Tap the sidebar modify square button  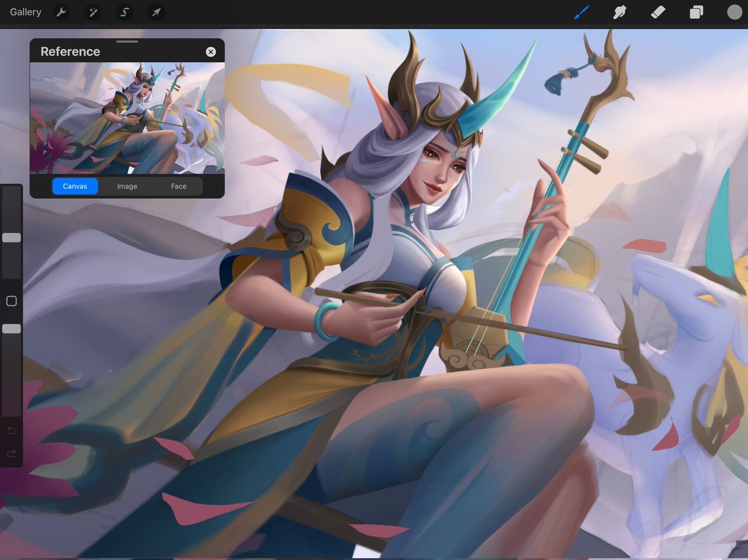coord(11,301)
